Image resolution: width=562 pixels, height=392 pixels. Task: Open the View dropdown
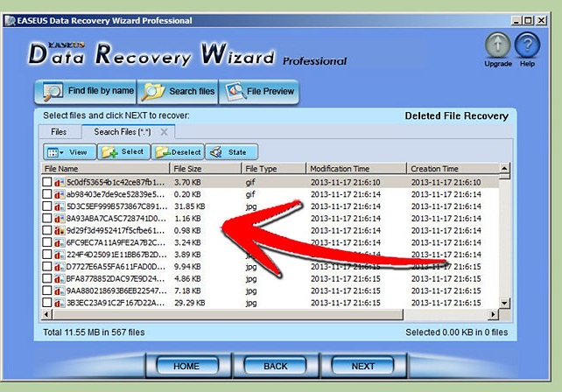pyautogui.click(x=69, y=152)
